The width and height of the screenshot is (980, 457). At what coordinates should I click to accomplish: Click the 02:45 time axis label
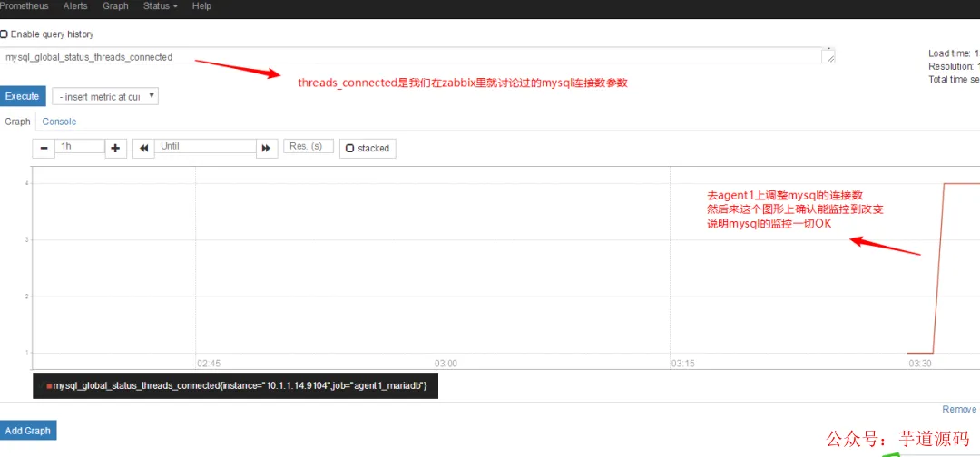(x=208, y=363)
